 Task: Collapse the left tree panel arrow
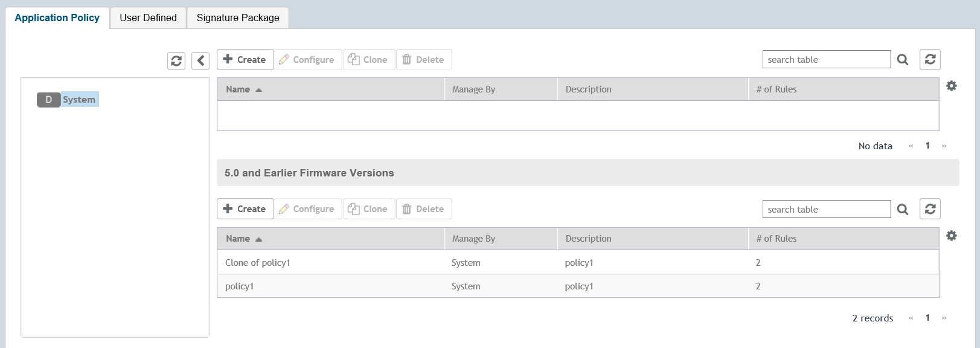coord(200,60)
